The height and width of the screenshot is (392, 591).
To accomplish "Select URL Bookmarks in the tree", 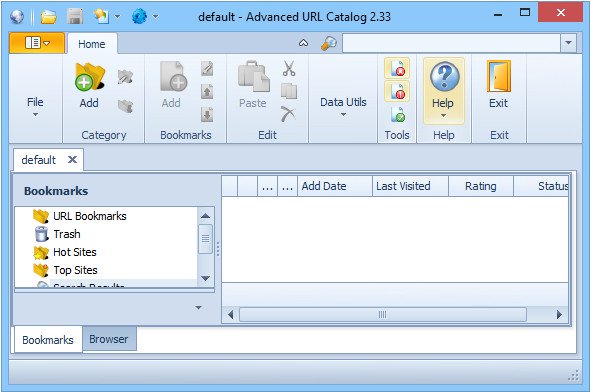I will click(90, 216).
